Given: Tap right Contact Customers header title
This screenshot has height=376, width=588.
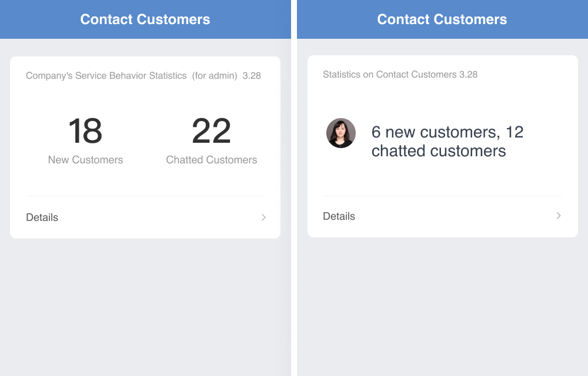Looking at the screenshot, I should (x=442, y=19).
